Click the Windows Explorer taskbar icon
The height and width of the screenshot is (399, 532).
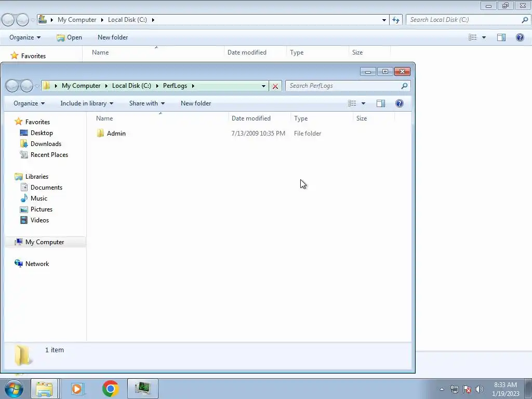[45, 389]
